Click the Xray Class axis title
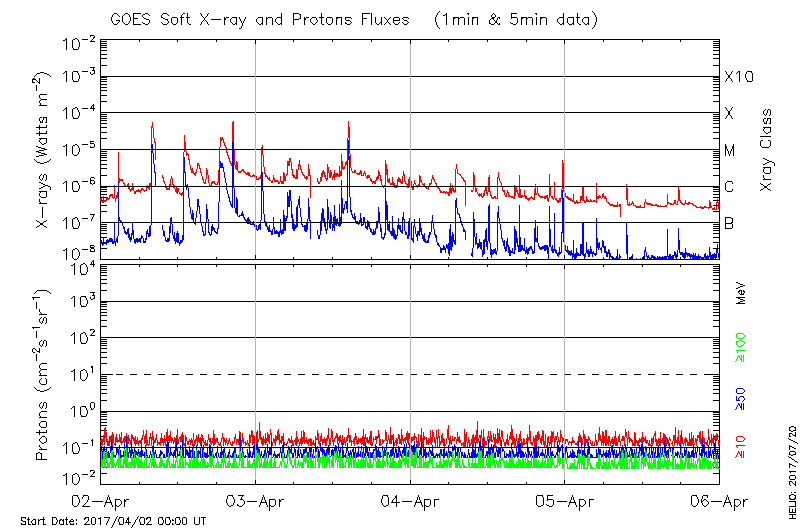Screen dimensions: 800x530 pyautogui.click(x=767, y=150)
